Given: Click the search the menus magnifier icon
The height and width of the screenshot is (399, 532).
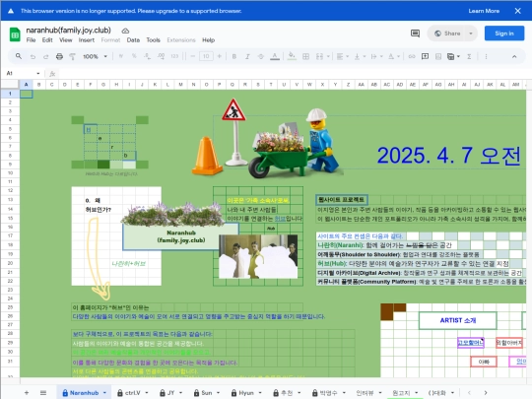Looking at the screenshot, I should point(19,56).
